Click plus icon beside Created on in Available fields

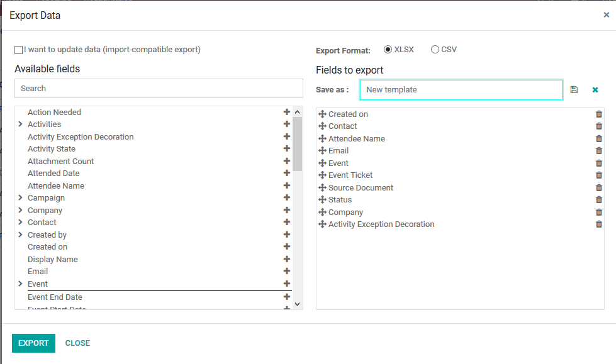click(287, 246)
